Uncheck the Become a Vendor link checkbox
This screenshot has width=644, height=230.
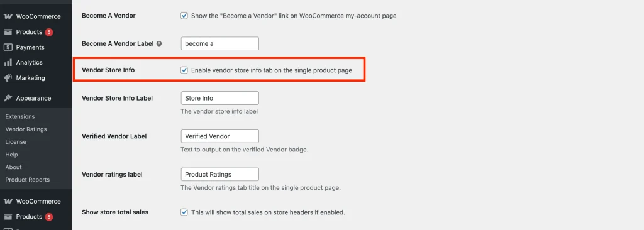(x=184, y=16)
